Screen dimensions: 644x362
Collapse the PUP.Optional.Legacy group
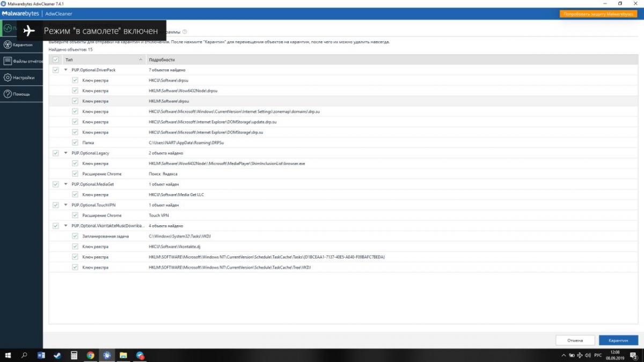coord(65,153)
